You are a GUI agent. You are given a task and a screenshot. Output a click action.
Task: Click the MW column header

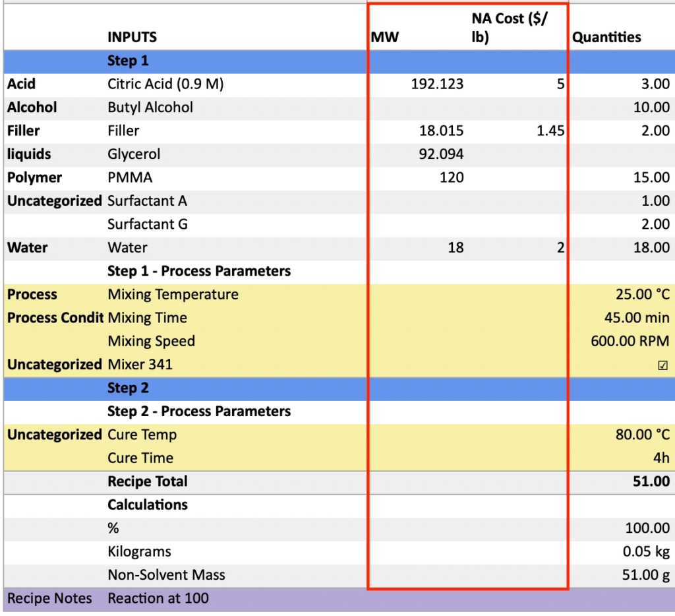(x=385, y=38)
